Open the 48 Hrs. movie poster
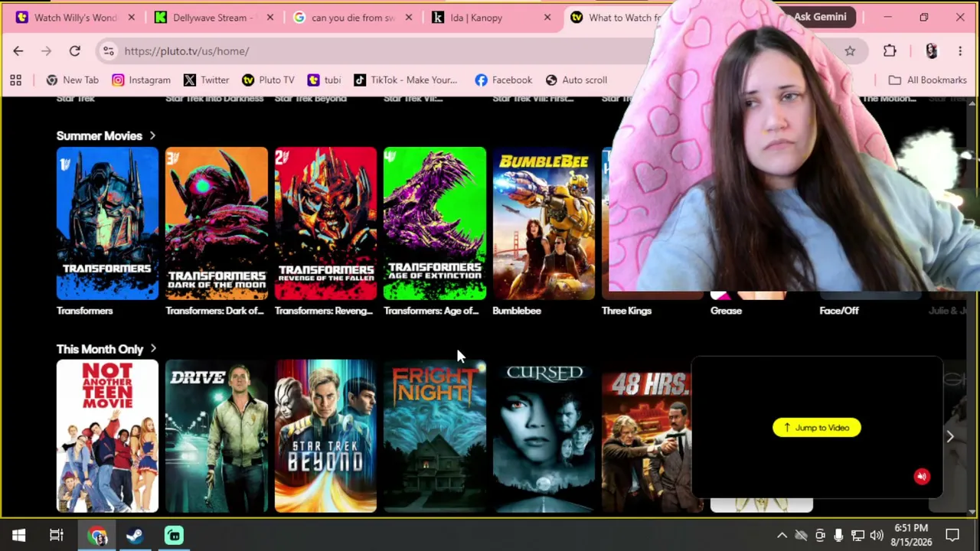This screenshot has width=980, height=551. click(647, 436)
